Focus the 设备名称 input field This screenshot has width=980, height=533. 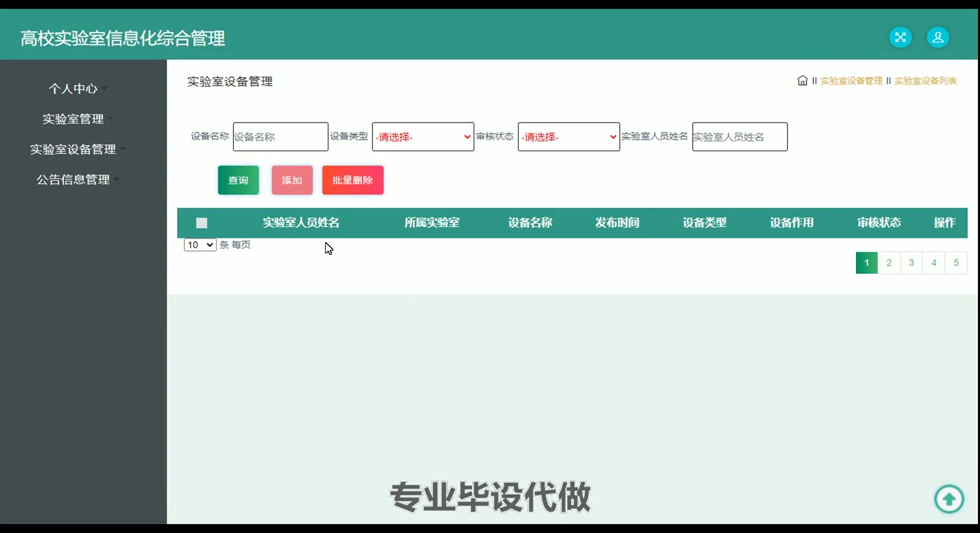click(281, 137)
